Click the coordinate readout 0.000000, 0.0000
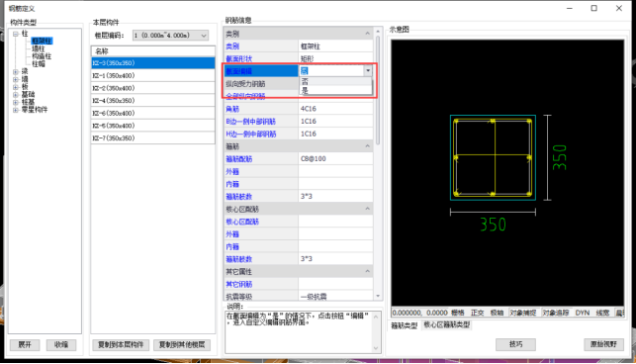 pyautogui.click(x=419, y=313)
